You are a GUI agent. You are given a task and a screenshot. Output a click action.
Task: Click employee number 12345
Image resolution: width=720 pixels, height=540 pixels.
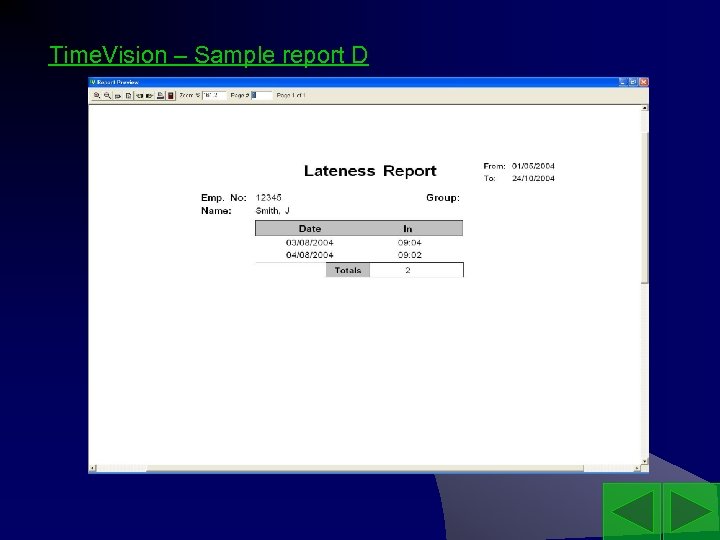(x=269, y=197)
